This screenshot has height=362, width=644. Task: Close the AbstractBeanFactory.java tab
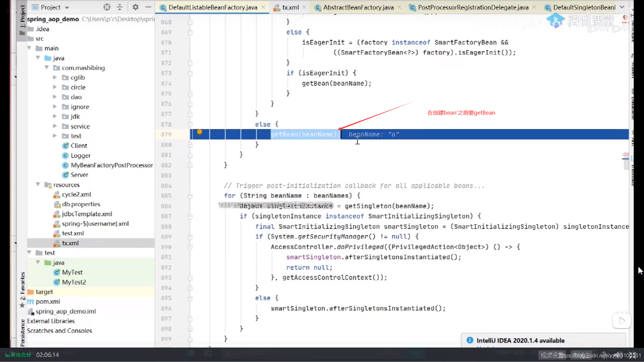click(399, 7)
